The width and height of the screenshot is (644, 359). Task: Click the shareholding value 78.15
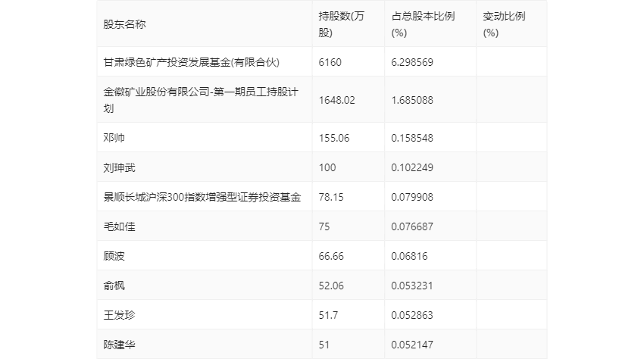coord(331,197)
